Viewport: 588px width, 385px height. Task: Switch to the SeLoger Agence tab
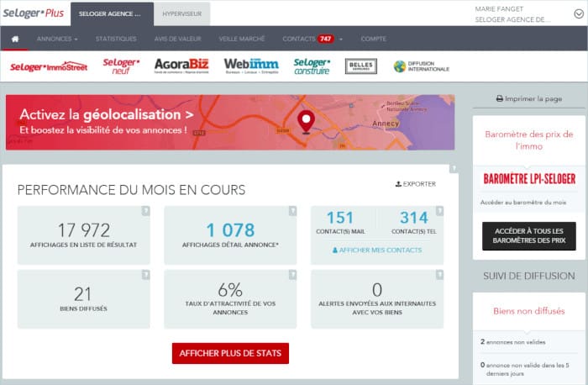pos(112,14)
